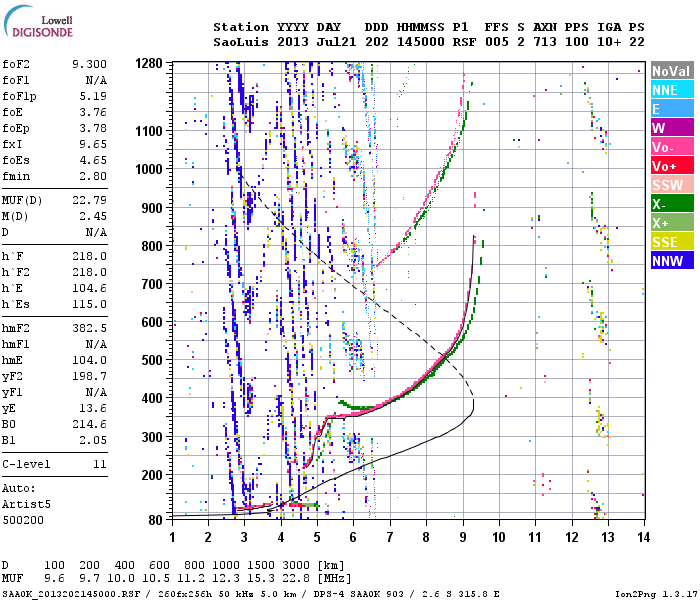Click the MUF(D) value 22.79

89,200
